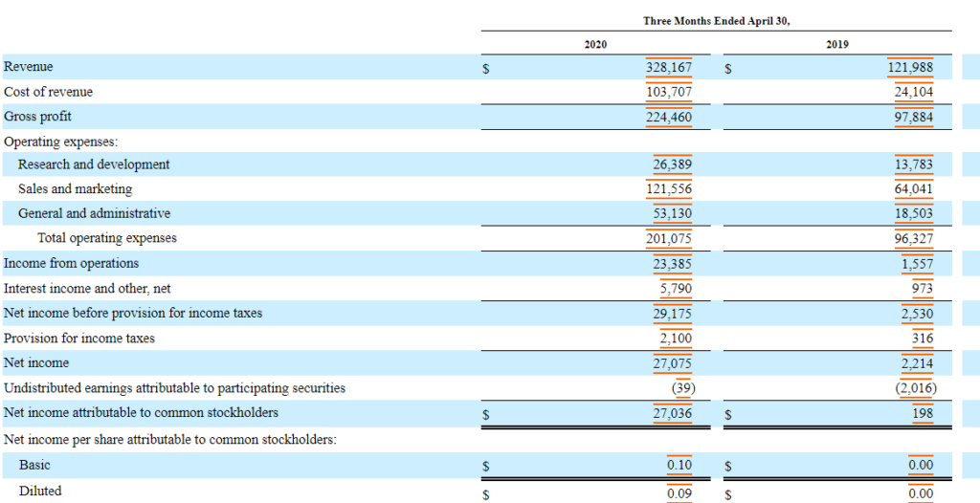Click the 2020 diluted per-share value 0.09
This screenshot has height=503, width=980.
coord(679,492)
